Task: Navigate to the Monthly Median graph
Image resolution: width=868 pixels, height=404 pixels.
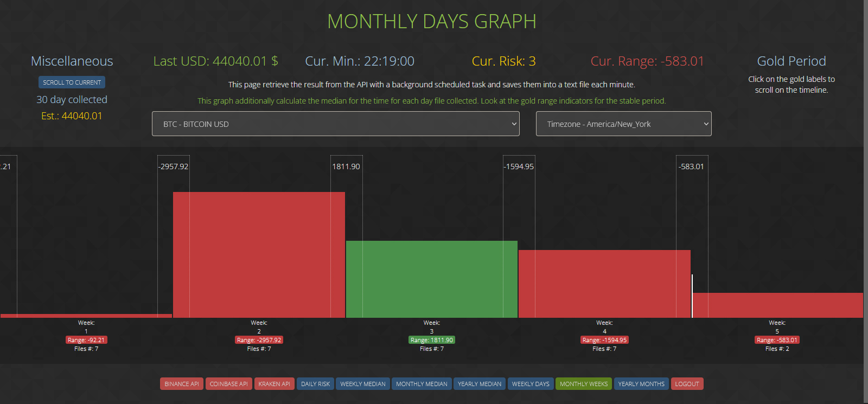Action: coord(422,384)
